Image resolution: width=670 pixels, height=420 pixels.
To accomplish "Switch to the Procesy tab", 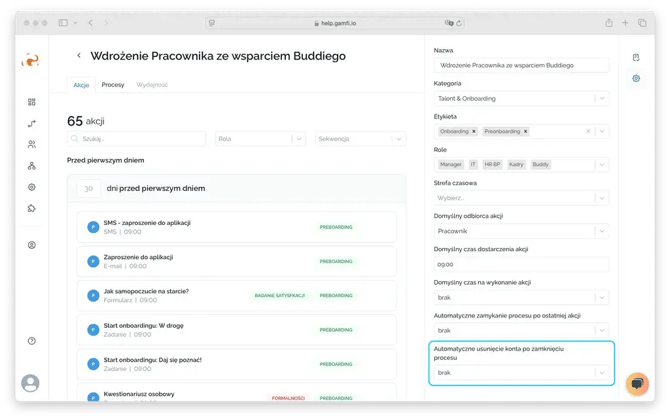I will click(x=113, y=85).
